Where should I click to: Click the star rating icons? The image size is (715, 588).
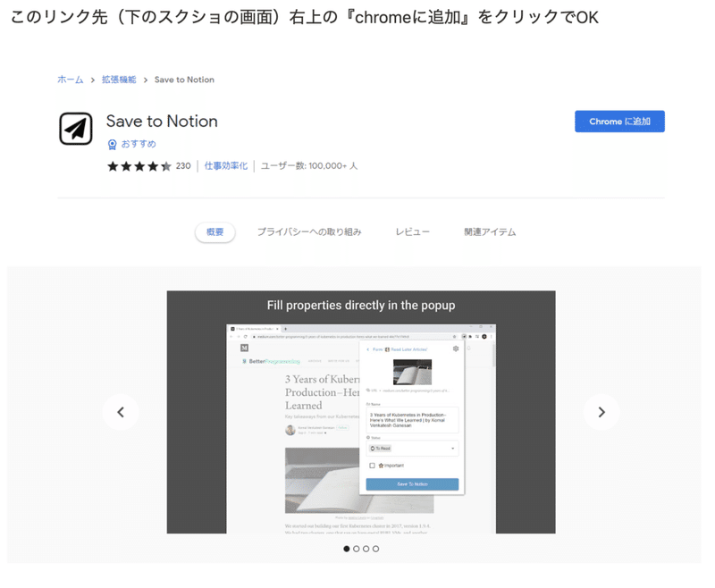[x=139, y=166]
